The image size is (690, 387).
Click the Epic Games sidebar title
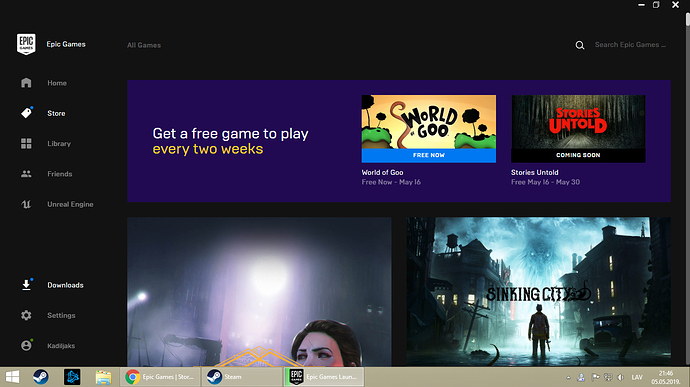66,44
